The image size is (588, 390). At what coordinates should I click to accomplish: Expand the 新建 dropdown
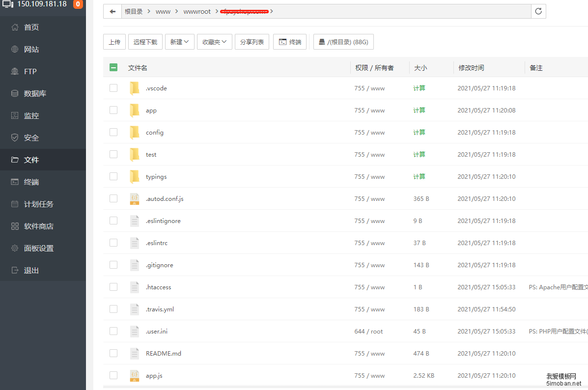pos(180,42)
